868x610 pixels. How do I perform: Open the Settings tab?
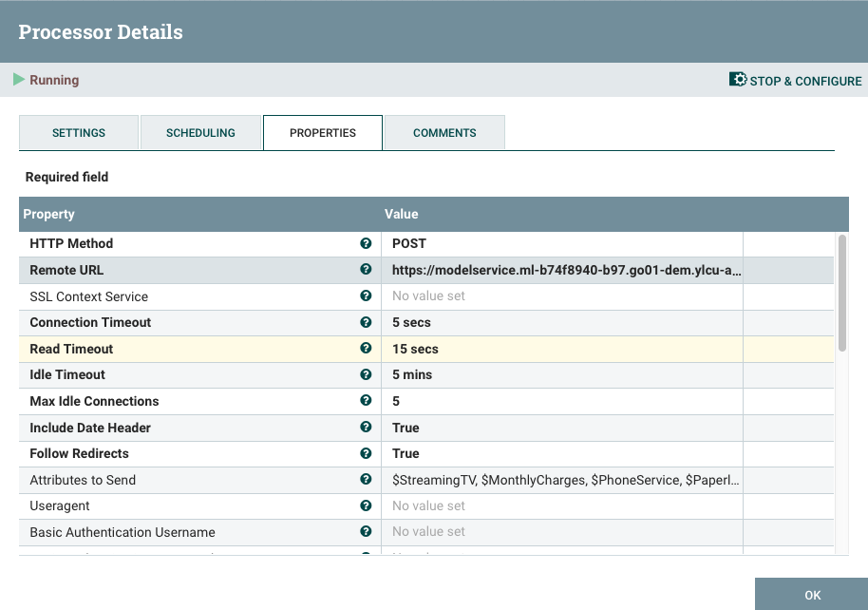(x=79, y=133)
